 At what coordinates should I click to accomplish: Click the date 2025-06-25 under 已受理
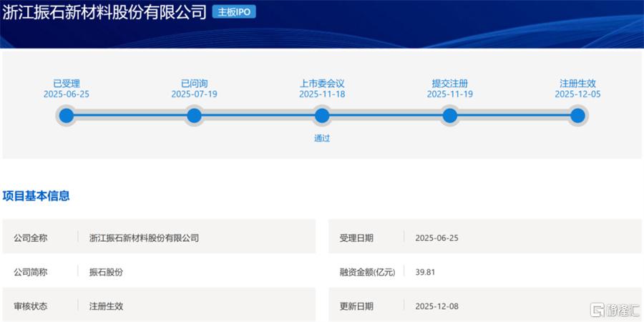point(67,94)
